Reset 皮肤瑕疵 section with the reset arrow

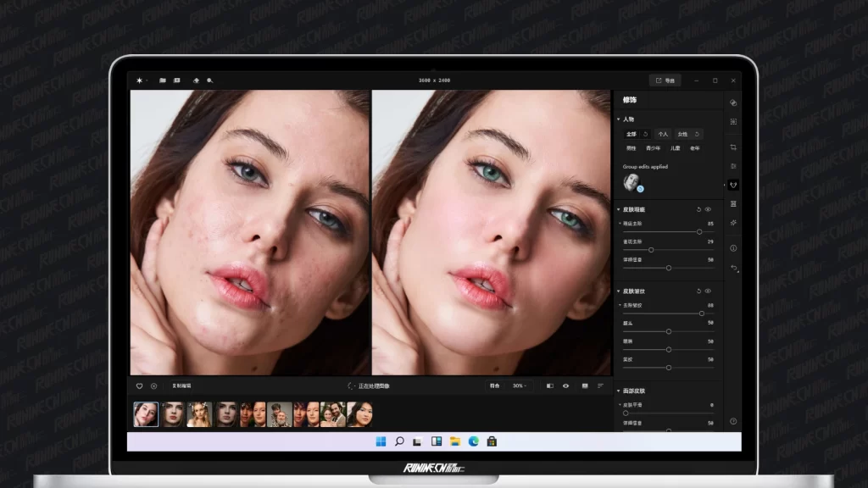[698, 209]
